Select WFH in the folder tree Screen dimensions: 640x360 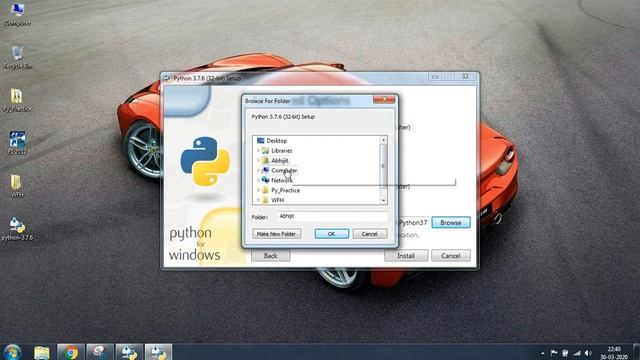pyautogui.click(x=277, y=200)
